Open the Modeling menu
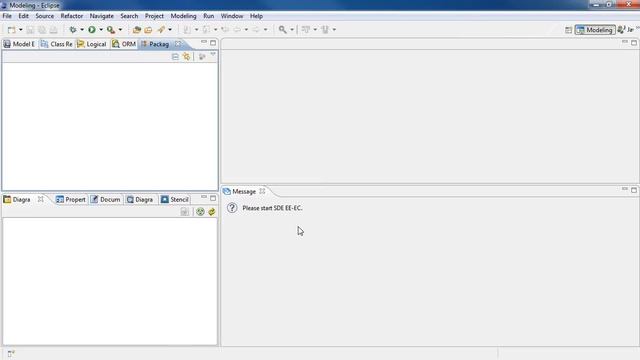Screen dimensions: 640x360 pyautogui.click(x=183, y=16)
